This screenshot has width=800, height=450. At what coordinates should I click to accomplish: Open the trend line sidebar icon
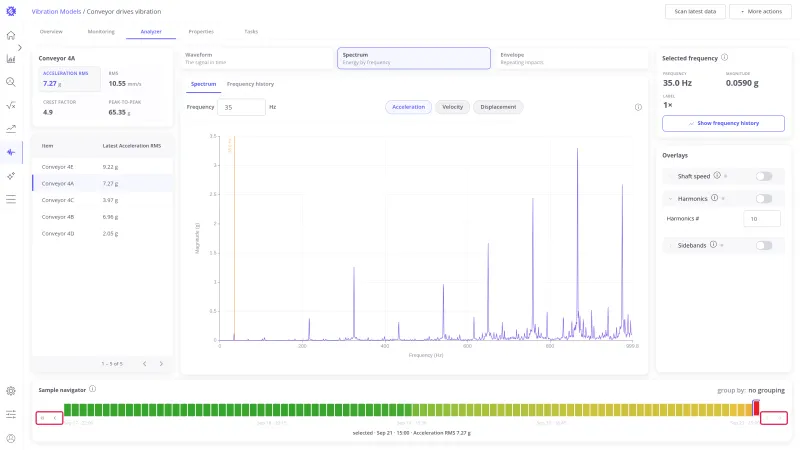(11, 129)
